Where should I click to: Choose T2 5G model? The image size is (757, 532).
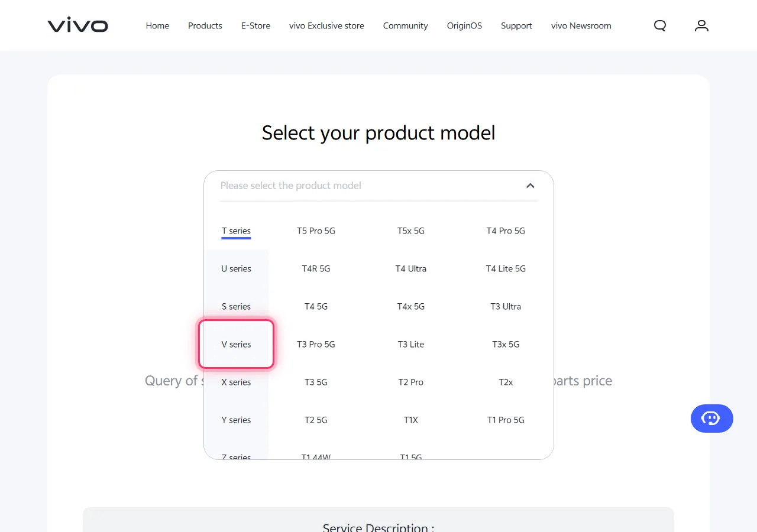(316, 420)
